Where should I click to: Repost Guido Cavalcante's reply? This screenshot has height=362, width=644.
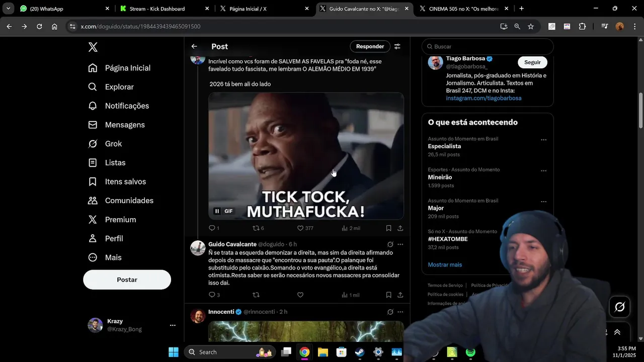point(256,295)
